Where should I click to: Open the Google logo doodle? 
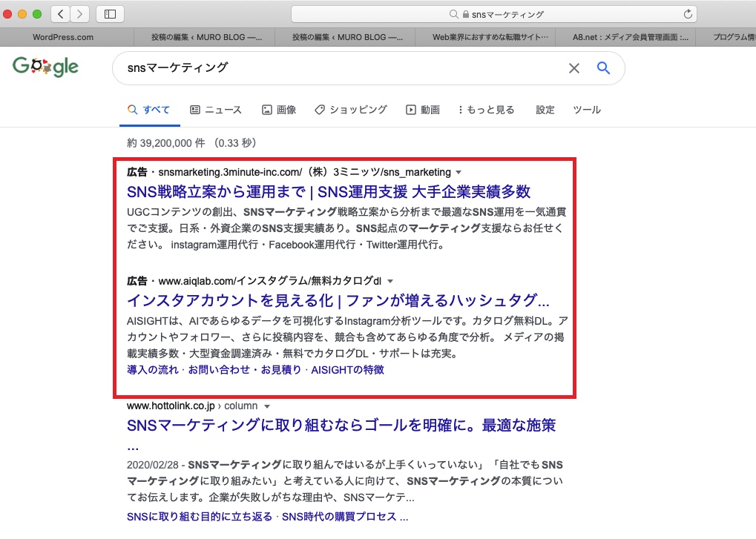point(45,67)
